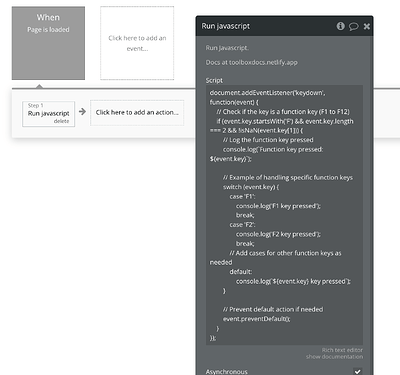
Task: Click the '// Log the function key pressed' comment
Action: coord(268,140)
